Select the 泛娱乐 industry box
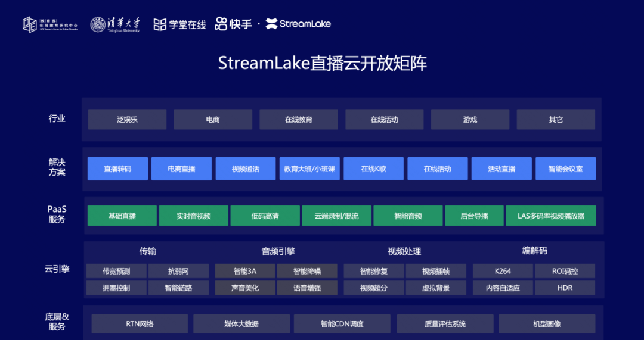The height and width of the screenshot is (340, 644). pos(128,120)
